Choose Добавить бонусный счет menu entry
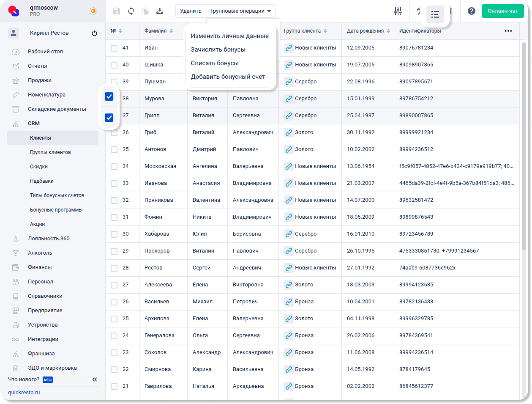Image resolution: width=532 pixels, height=404 pixels. pos(228,77)
